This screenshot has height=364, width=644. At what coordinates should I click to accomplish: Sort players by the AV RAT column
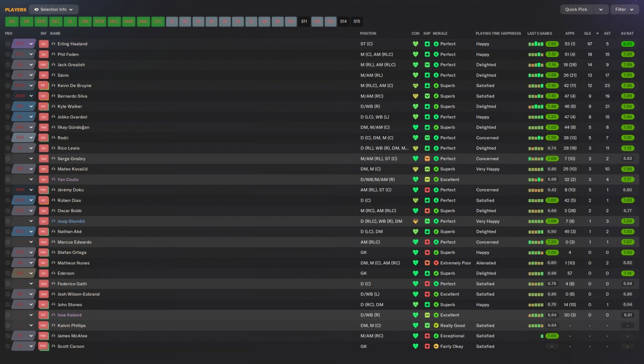pos(627,34)
